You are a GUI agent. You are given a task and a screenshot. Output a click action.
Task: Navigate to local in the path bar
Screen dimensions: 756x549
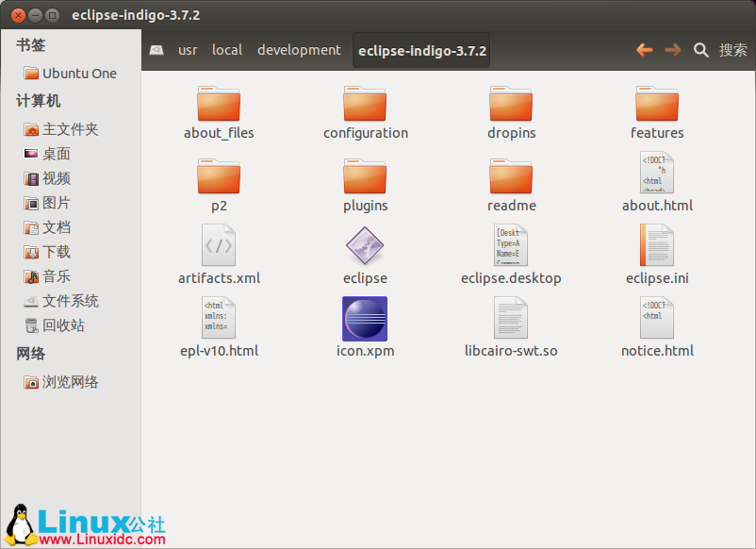coord(227,50)
